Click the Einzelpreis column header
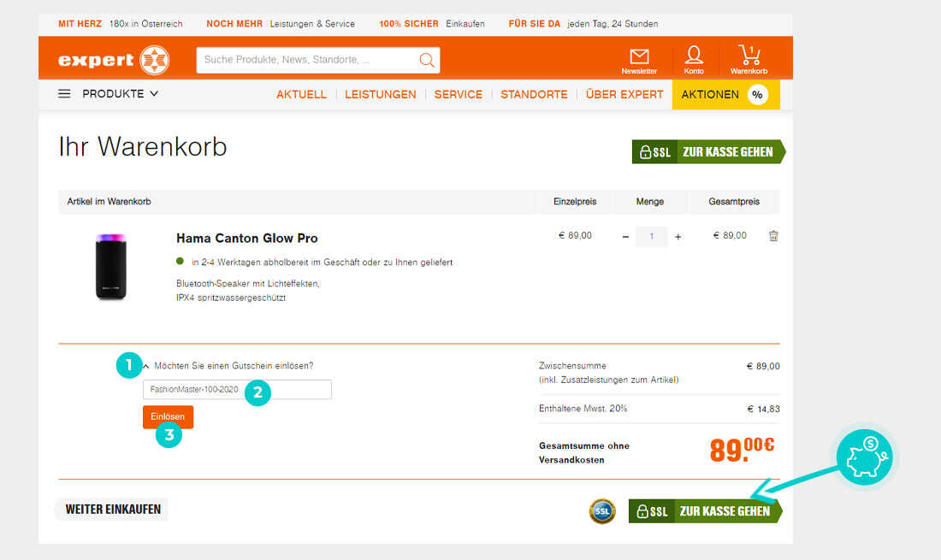Image resolution: width=941 pixels, height=560 pixels. point(575,202)
